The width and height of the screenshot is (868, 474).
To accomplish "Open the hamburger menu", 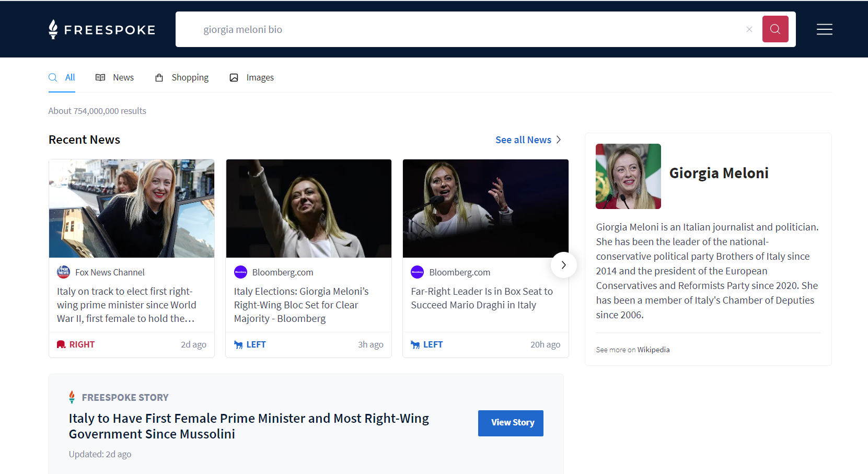I will pos(824,29).
